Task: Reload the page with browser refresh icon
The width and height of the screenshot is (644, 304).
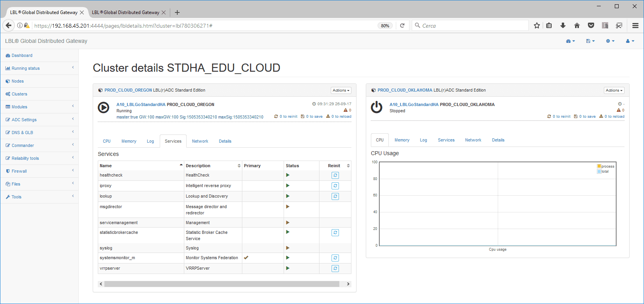Action: tap(402, 25)
